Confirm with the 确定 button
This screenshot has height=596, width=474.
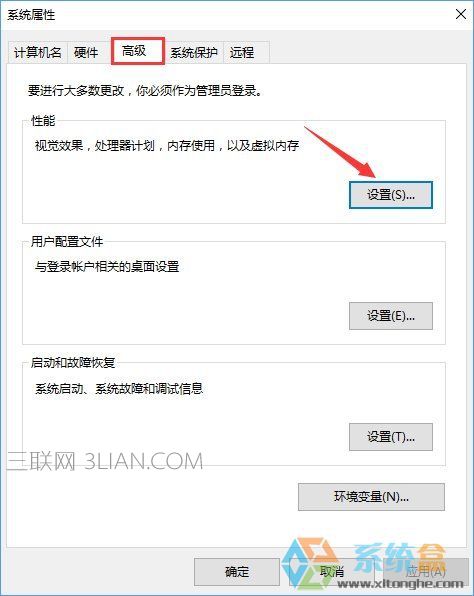[237, 572]
